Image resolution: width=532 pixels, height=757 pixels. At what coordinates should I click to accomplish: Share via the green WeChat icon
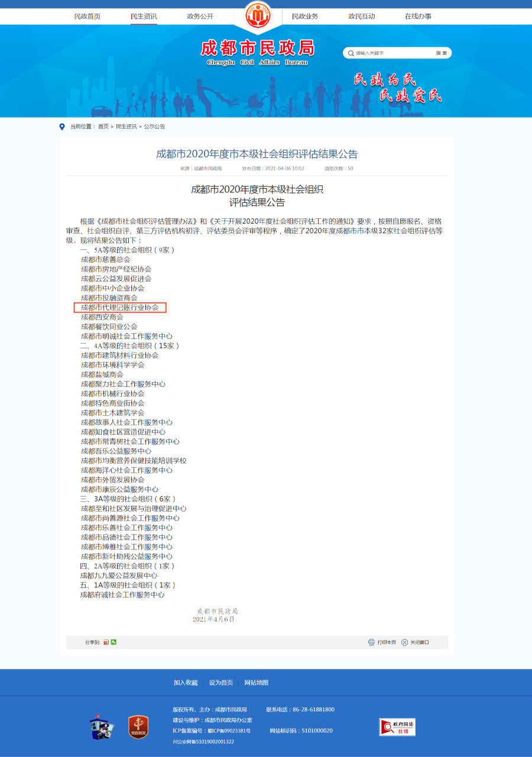click(113, 642)
